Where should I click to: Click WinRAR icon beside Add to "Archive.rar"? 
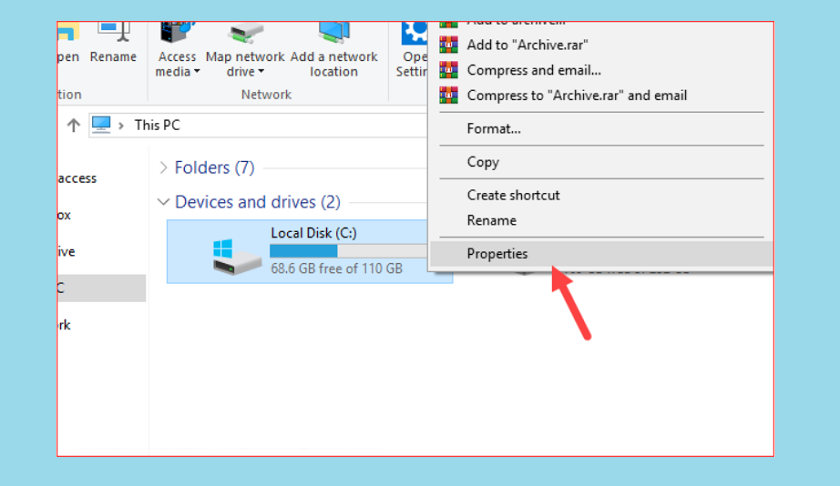click(x=448, y=44)
